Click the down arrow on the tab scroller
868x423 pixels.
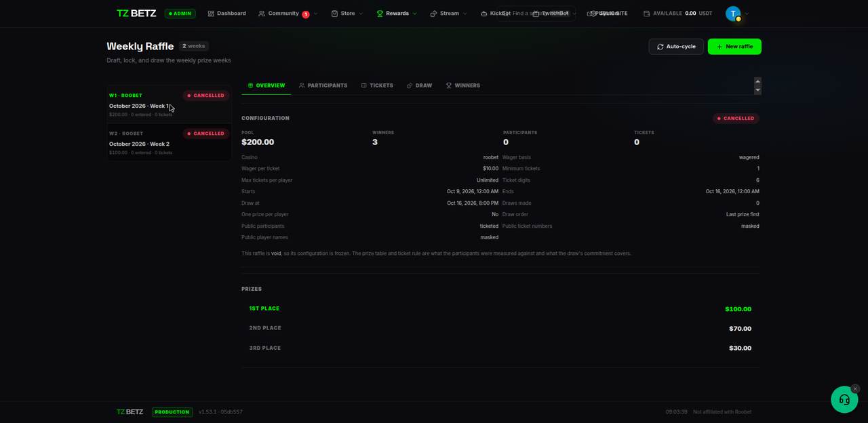[757, 90]
